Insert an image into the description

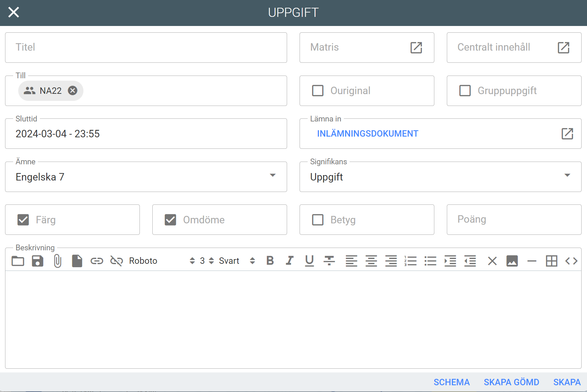[x=512, y=261]
